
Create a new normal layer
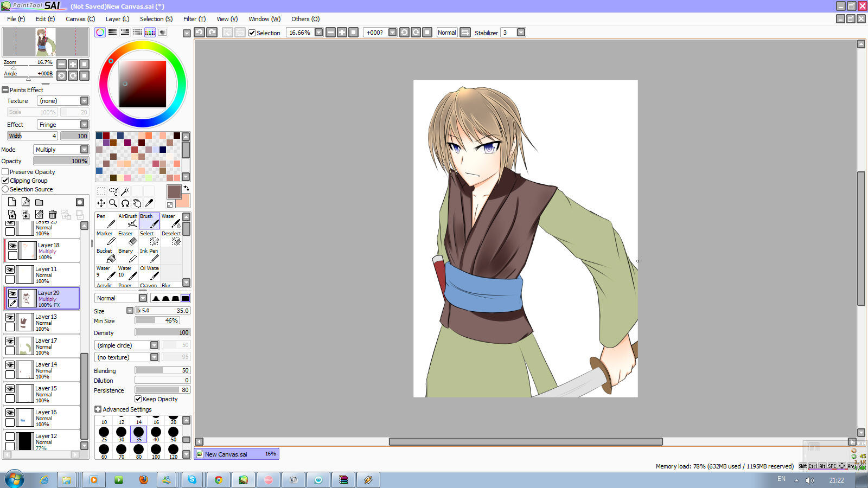(12, 202)
